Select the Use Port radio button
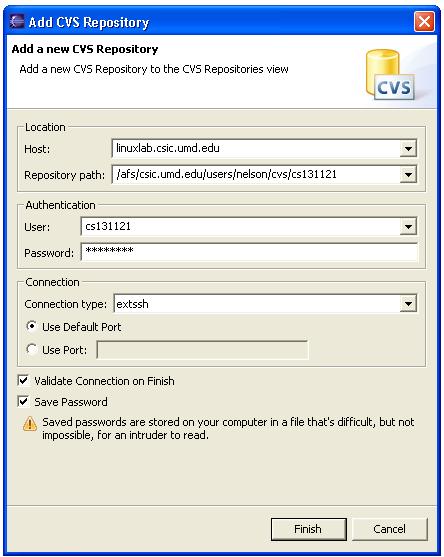The image size is (444, 557). (32, 350)
